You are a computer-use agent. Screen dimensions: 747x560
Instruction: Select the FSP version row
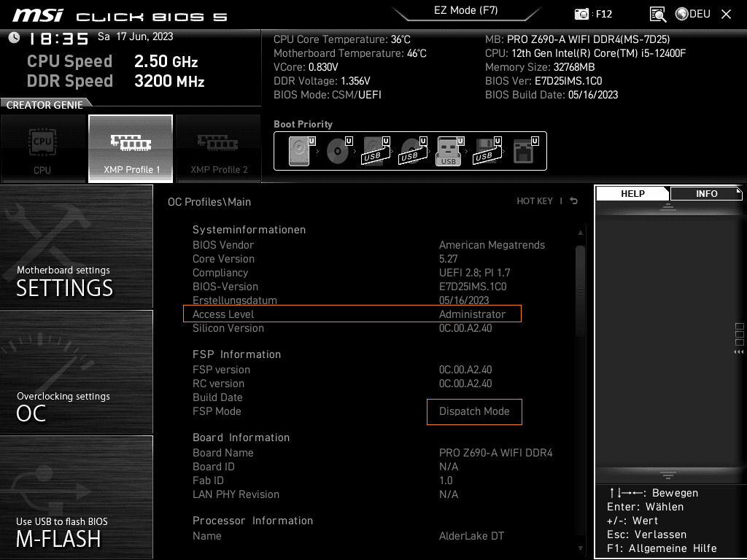tap(342, 370)
